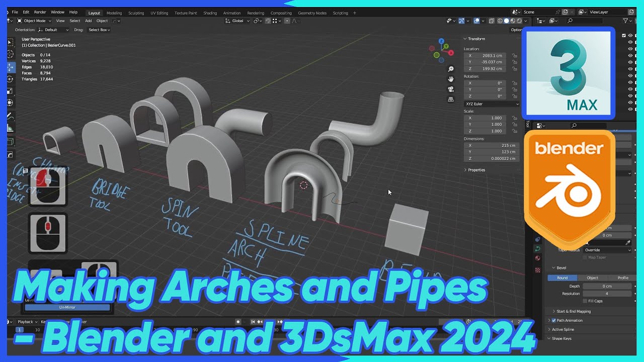Screen dimensions: 644x362
Task: Click the Scale X value field
Action: [x=485, y=118]
